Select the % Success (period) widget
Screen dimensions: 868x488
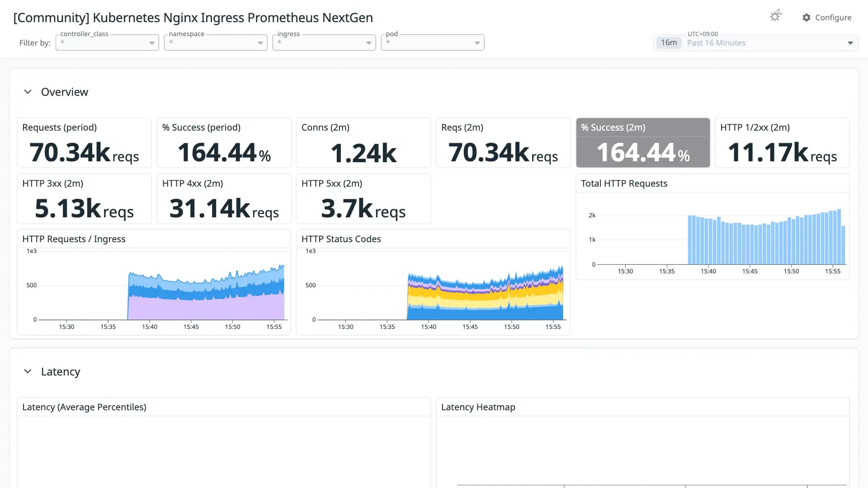point(224,143)
